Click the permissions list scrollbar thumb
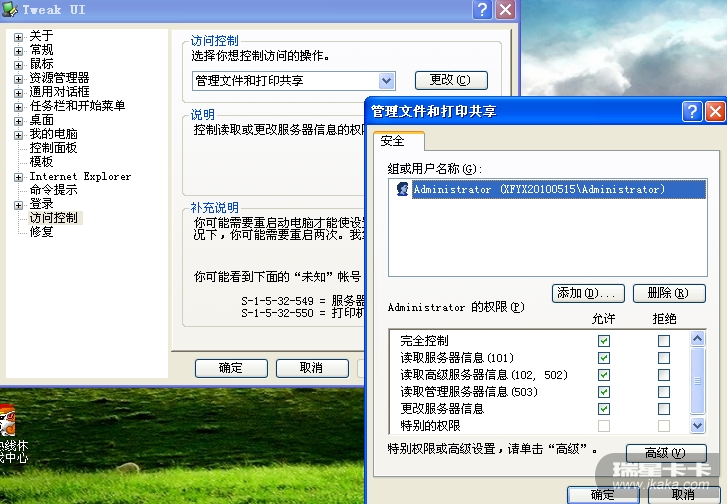Viewport: 727px width, 504px height. pos(697,381)
